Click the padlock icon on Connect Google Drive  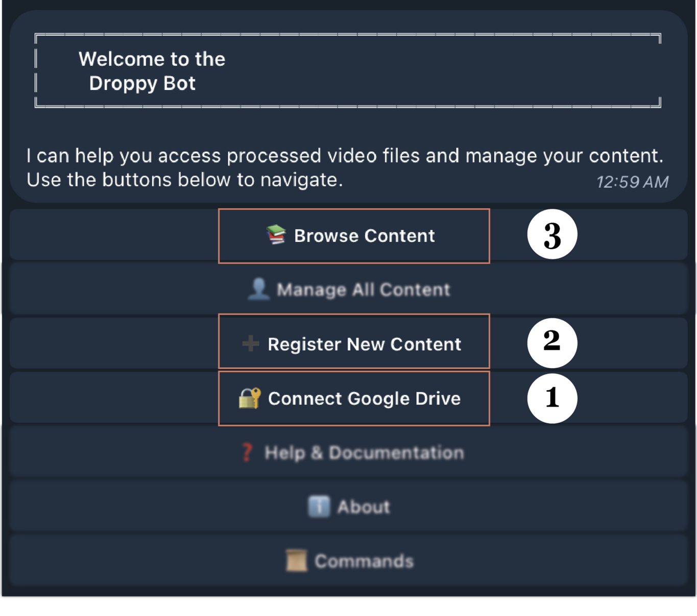(x=250, y=398)
